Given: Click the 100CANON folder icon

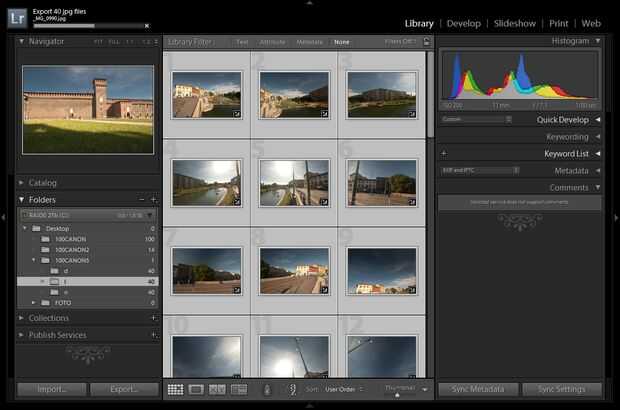Looking at the screenshot, I should (45, 239).
